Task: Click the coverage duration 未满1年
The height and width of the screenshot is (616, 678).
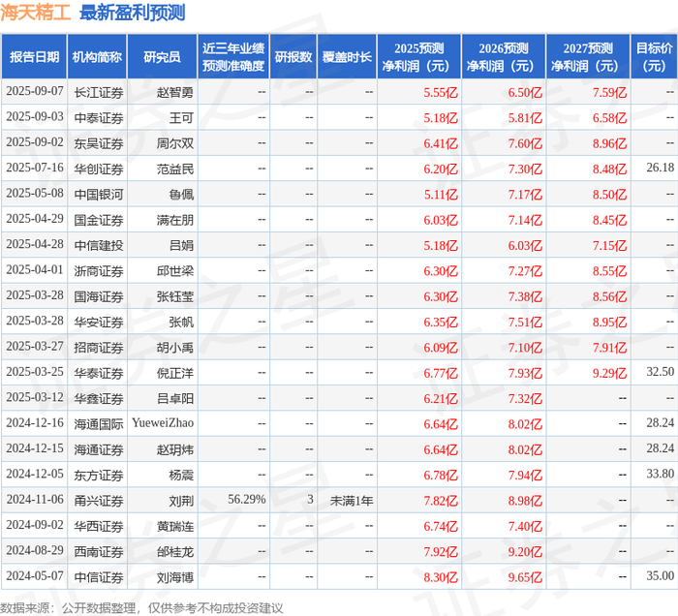Action: [351, 500]
